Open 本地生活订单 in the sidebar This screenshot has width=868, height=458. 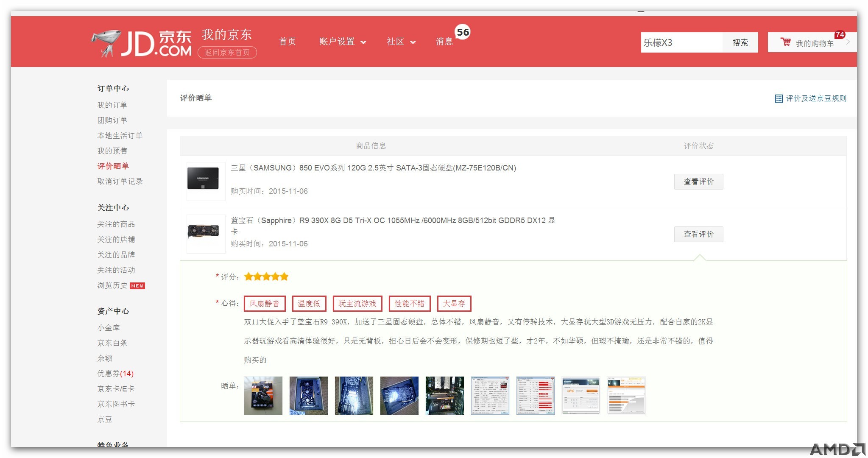tap(120, 136)
